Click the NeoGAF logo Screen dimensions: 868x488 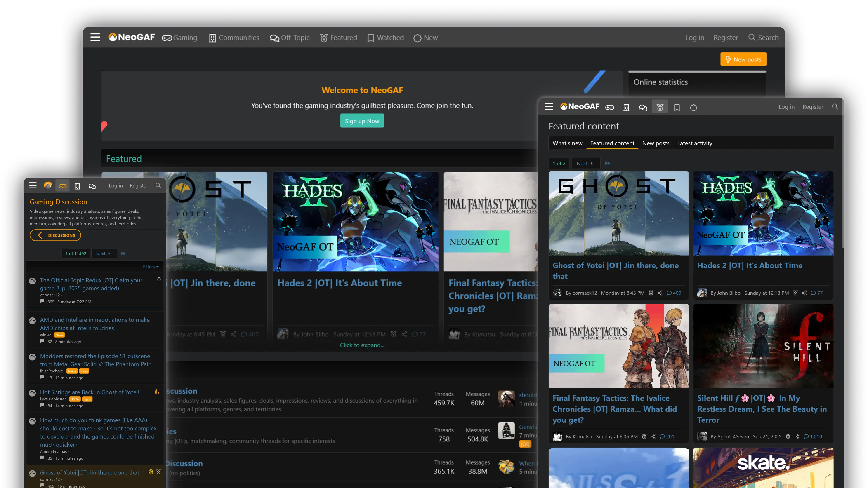coord(131,37)
